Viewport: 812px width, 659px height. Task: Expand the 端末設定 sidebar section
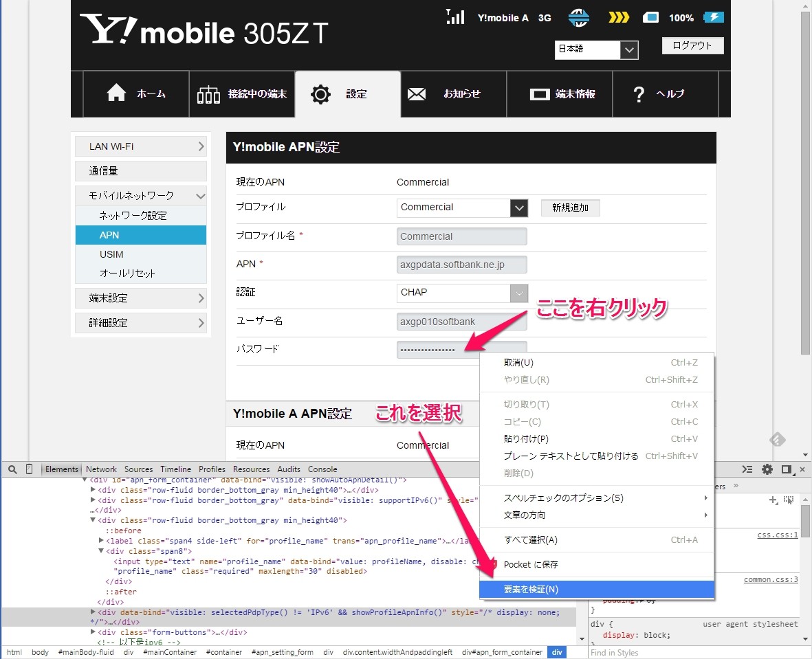pyautogui.click(x=141, y=298)
